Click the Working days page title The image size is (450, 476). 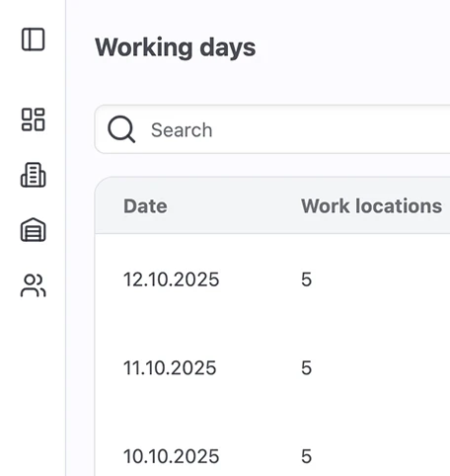(176, 48)
